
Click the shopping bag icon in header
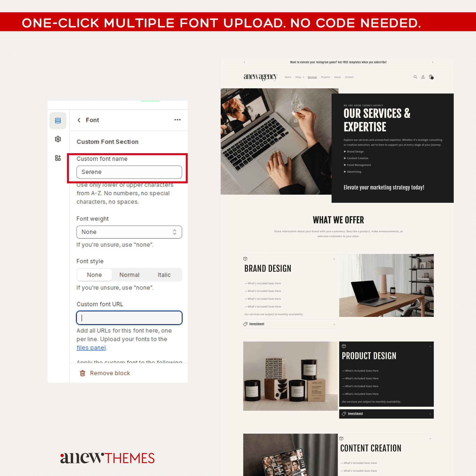pos(431,77)
